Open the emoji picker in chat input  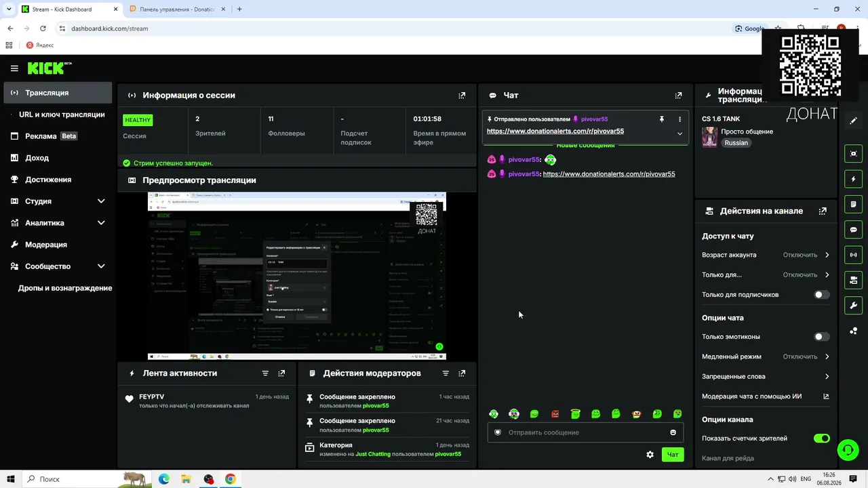[673, 432]
